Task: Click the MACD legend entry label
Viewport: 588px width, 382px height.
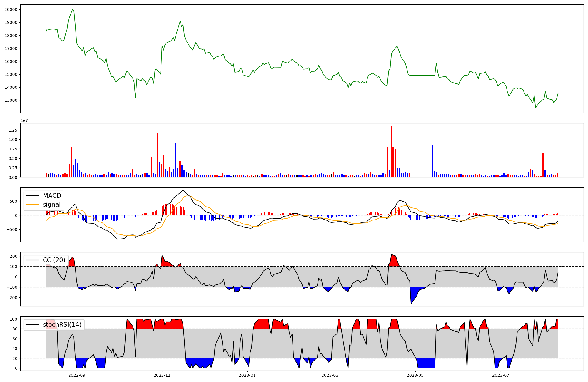Action: click(52, 196)
